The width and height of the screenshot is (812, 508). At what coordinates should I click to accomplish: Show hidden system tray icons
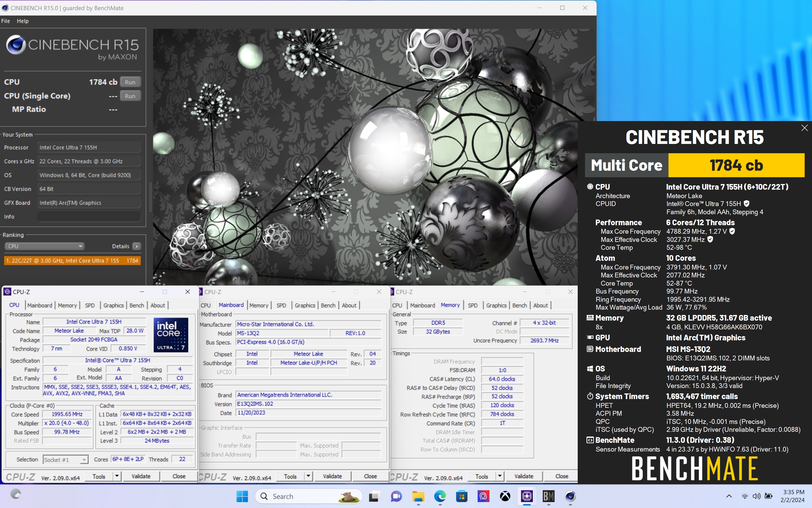(x=729, y=496)
